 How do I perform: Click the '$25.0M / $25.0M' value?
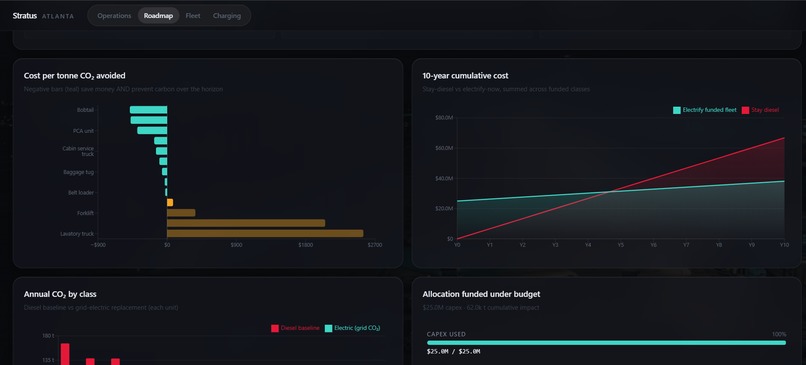(453, 352)
